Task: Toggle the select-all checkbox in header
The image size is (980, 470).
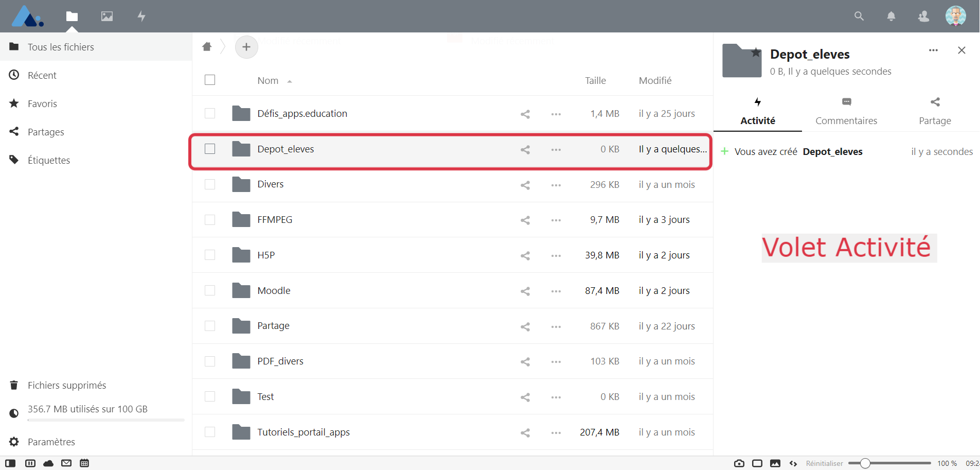Action: coord(210,80)
